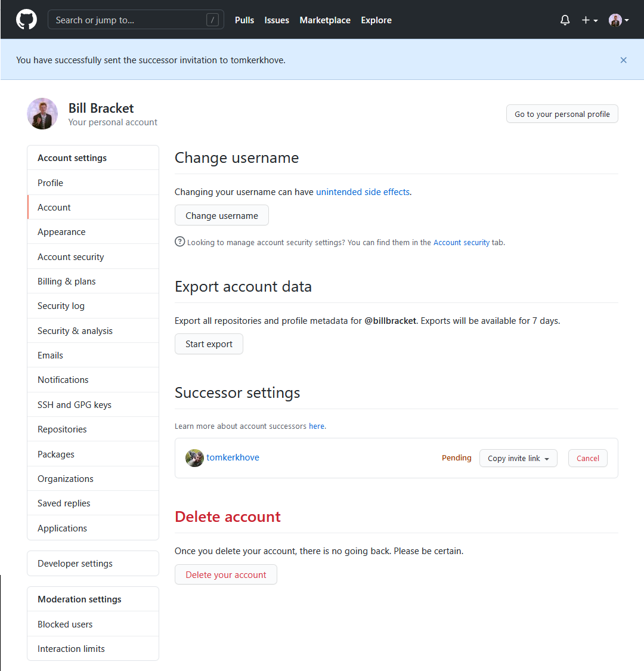The width and height of the screenshot is (644, 671).
Task: Open Notifications settings
Action: click(x=93, y=379)
